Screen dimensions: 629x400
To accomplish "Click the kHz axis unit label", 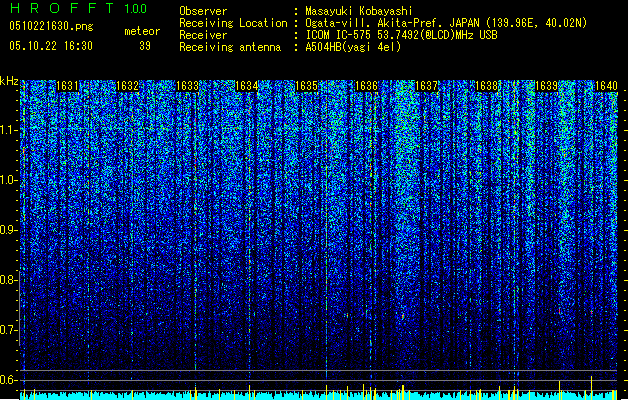I will [x=9, y=81].
